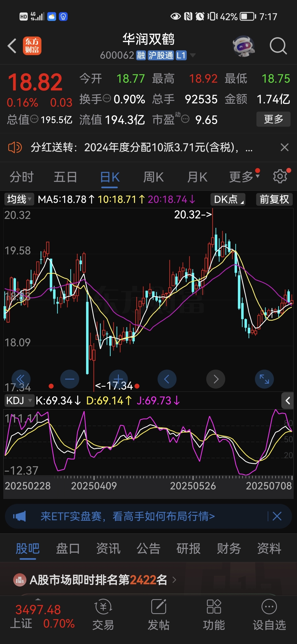Screen dimensions: 297x644
Task: Collapse side panel chevron beside KDJ
Action: point(288,401)
